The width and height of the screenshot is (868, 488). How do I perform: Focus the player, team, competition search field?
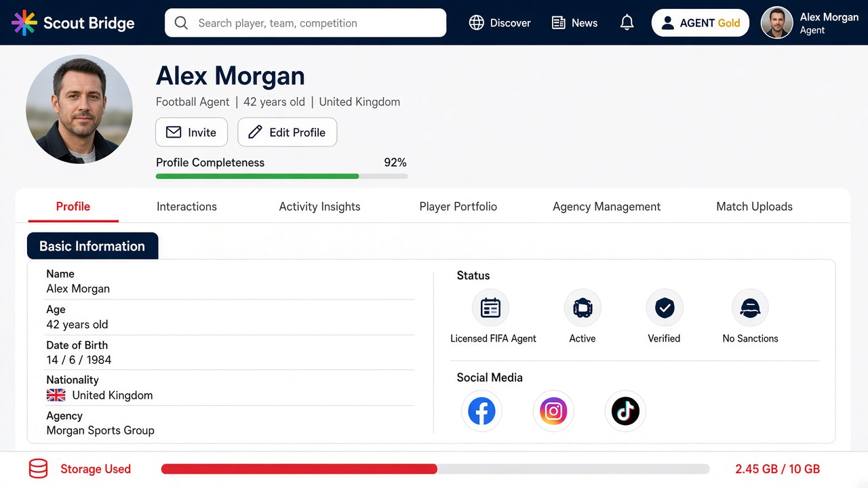pyautogui.click(x=305, y=23)
